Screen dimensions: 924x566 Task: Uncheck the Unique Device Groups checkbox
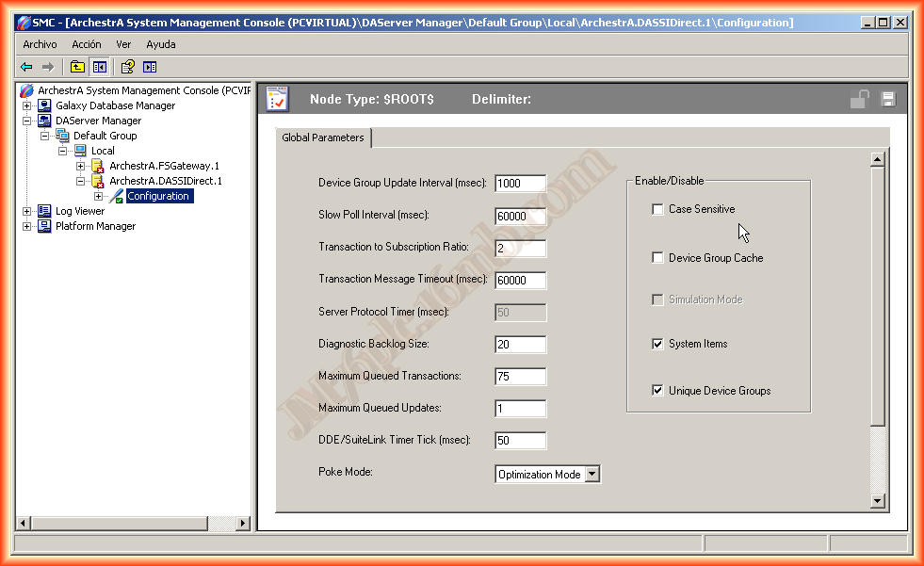657,391
